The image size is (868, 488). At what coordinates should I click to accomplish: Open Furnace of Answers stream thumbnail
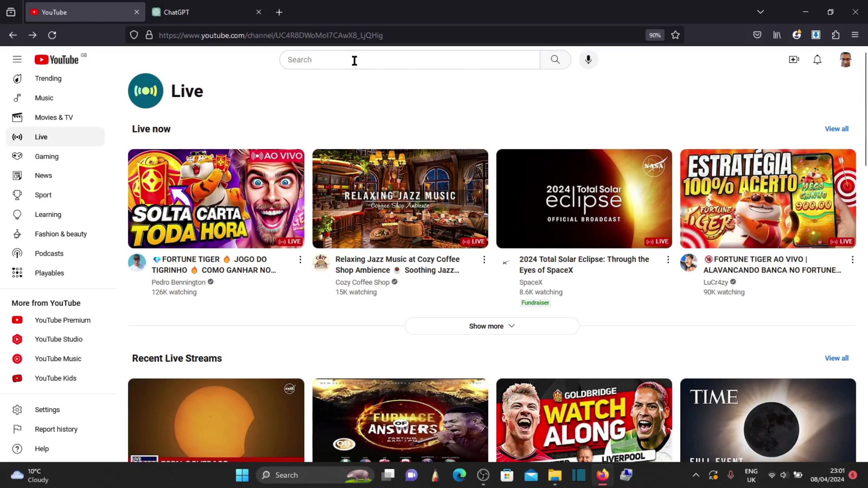tap(400, 420)
